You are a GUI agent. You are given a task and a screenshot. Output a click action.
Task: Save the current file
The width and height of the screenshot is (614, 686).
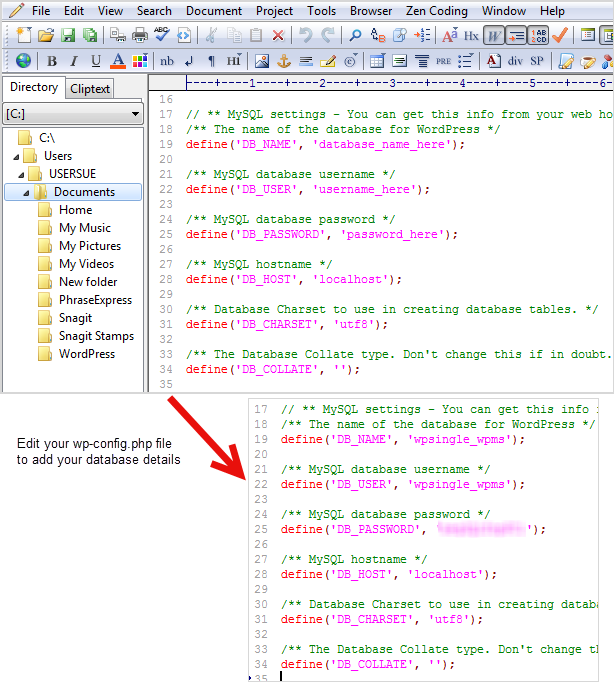tap(67, 35)
